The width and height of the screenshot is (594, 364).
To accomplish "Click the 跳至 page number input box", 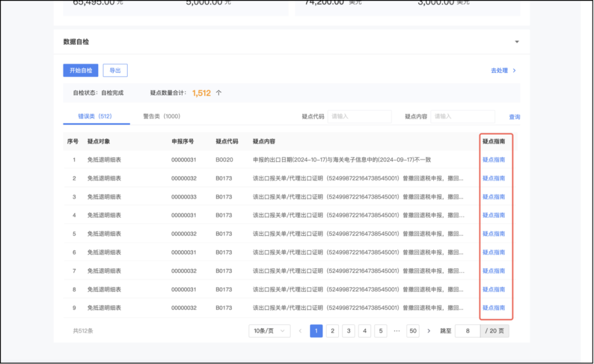I will click(468, 331).
